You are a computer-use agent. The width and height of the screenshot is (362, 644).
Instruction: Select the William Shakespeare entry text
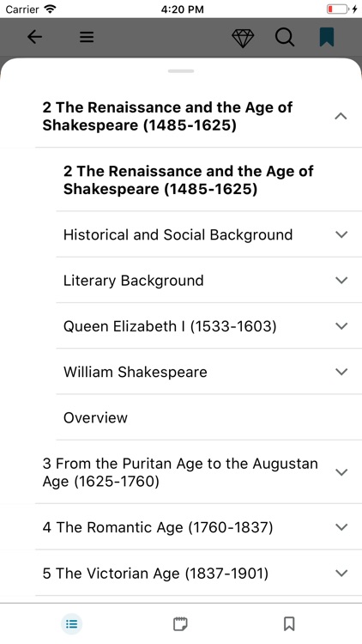(135, 372)
